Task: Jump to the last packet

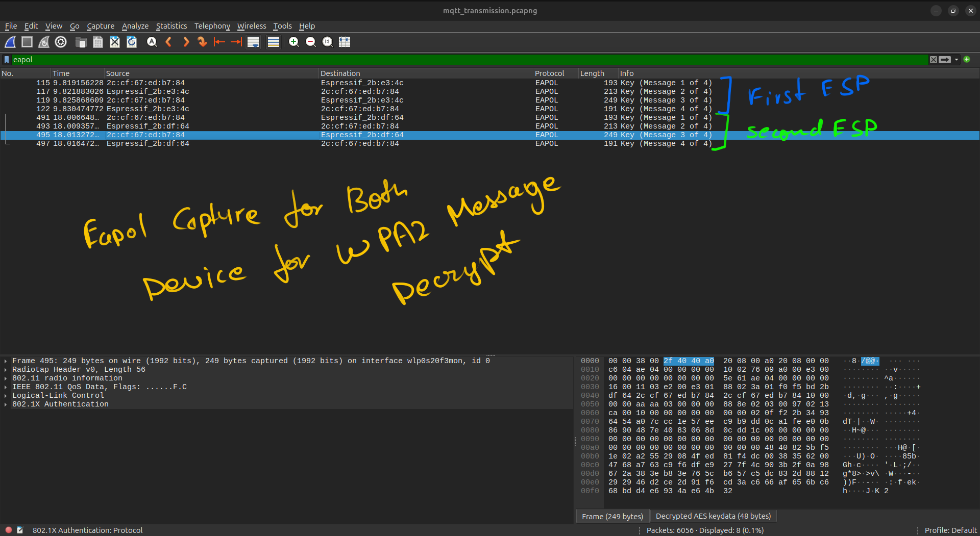Action: pos(236,42)
